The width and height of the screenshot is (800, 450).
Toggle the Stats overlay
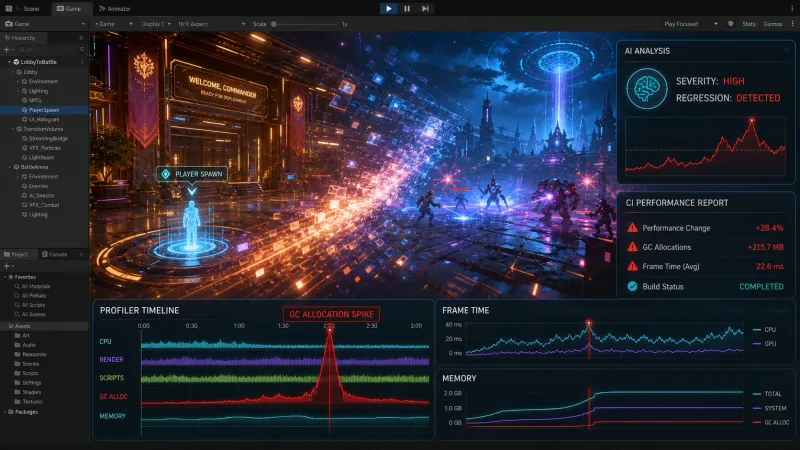coord(748,24)
